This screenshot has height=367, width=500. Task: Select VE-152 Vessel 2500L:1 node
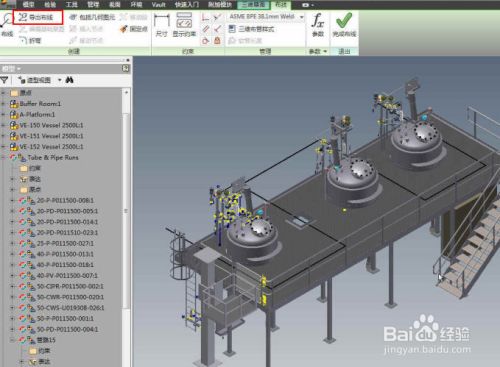52,146
